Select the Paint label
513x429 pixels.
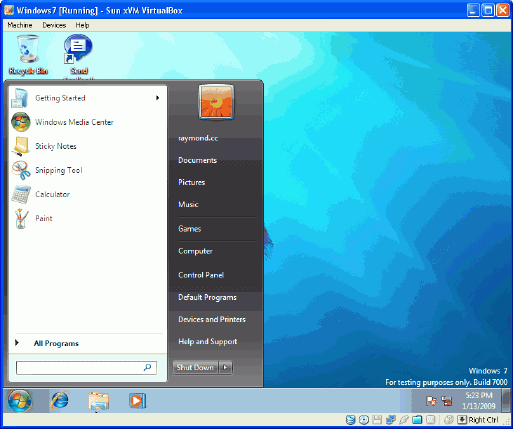pos(44,218)
